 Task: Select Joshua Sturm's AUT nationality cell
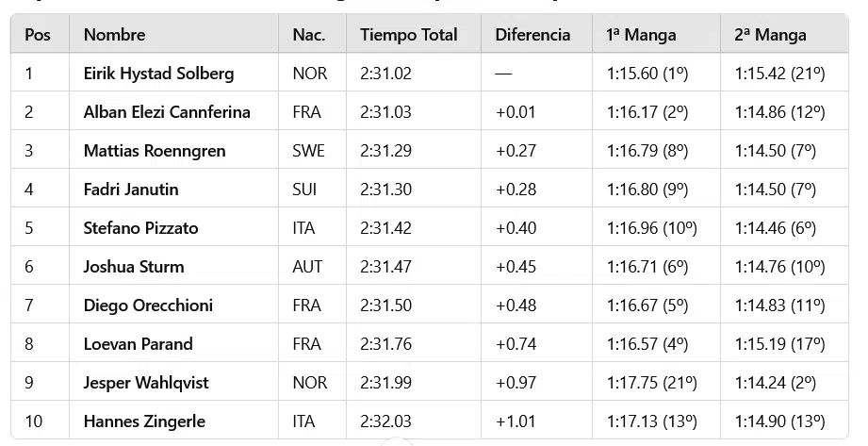click(307, 267)
